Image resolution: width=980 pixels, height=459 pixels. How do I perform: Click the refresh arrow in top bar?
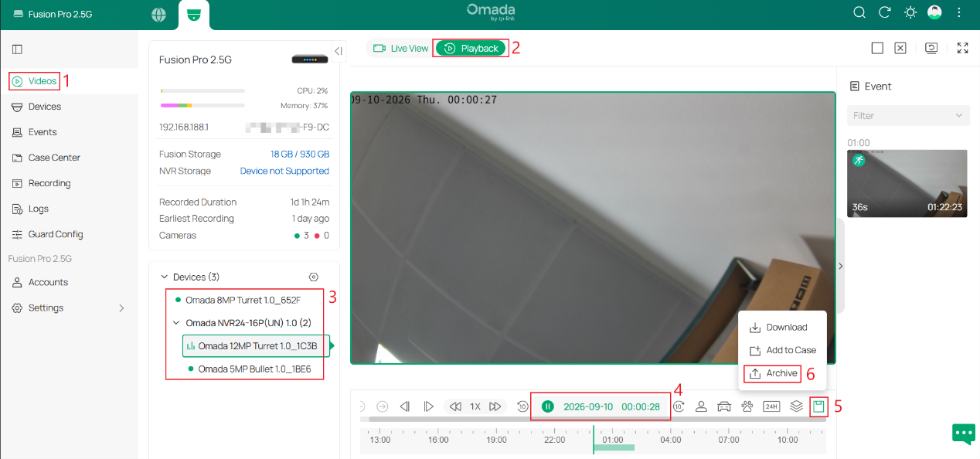coord(885,12)
